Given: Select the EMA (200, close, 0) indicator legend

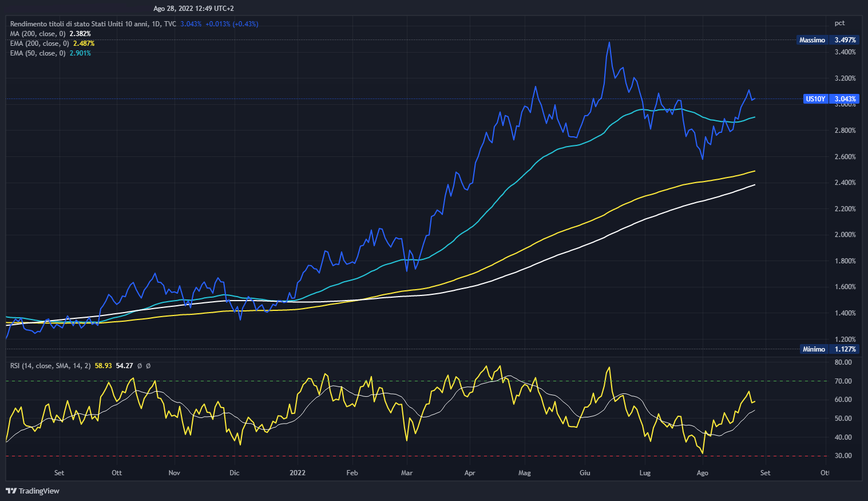Looking at the screenshot, I should pyautogui.click(x=39, y=44).
